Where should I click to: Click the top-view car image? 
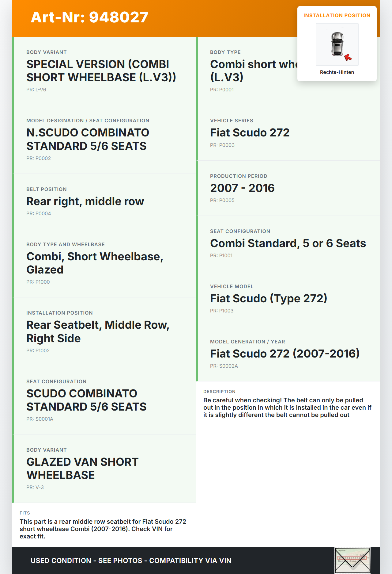click(x=337, y=44)
